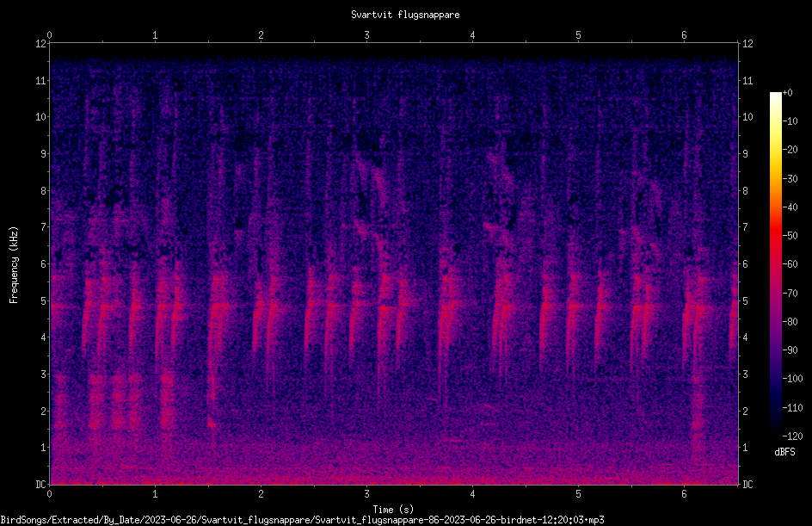This screenshot has width=812, height=526.
Task: Click the '-100' colorbar label
Action: (792, 379)
